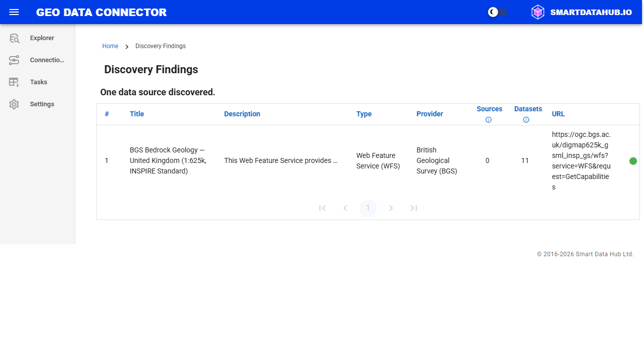Go to next page of results

[x=391, y=208]
